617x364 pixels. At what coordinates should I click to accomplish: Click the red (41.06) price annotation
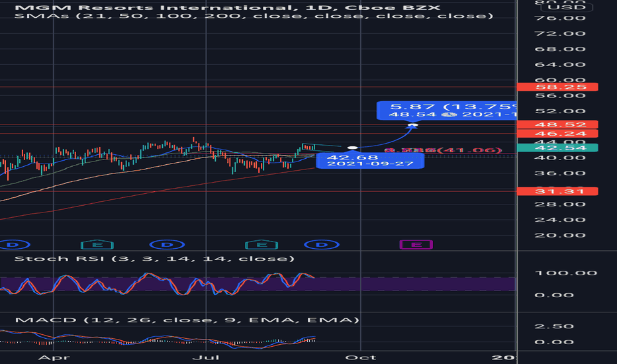tap(443, 150)
